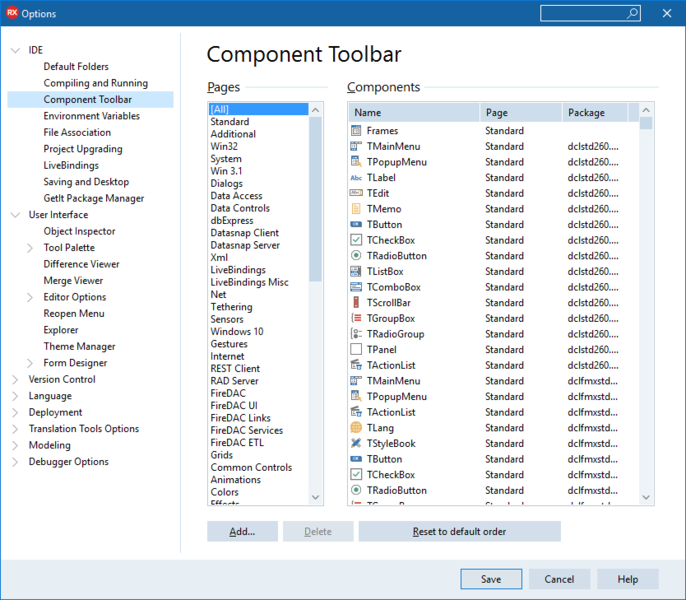The width and height of the screenshot is (686, 600).
Task: Click the Pages list scroll down arrow
Action: [x=315, y=498]
